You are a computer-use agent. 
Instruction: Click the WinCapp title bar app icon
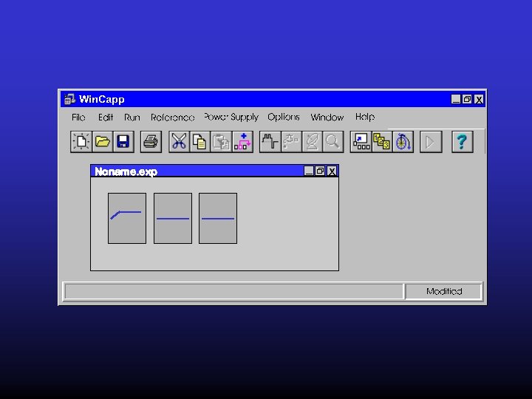(x=70, y=99)
